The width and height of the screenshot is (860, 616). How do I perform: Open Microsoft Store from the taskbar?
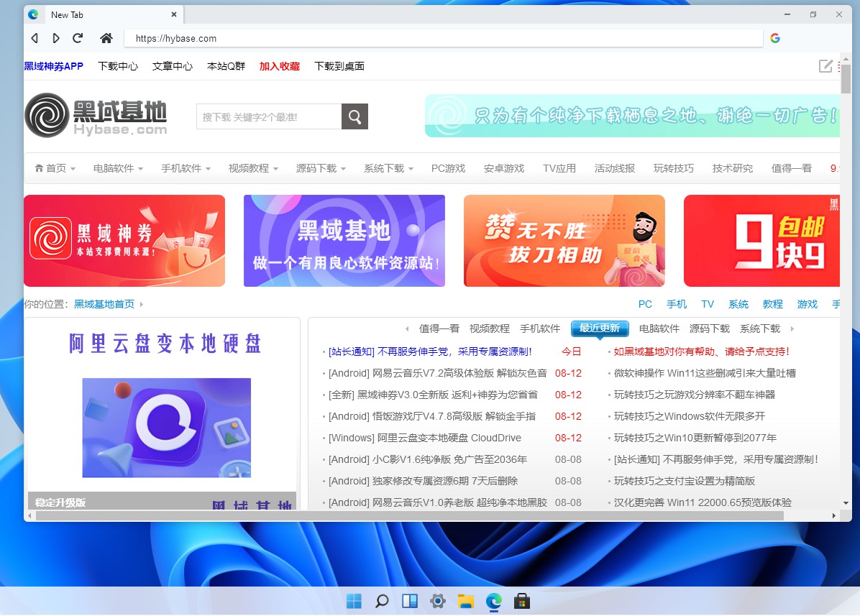click(521, 601)
